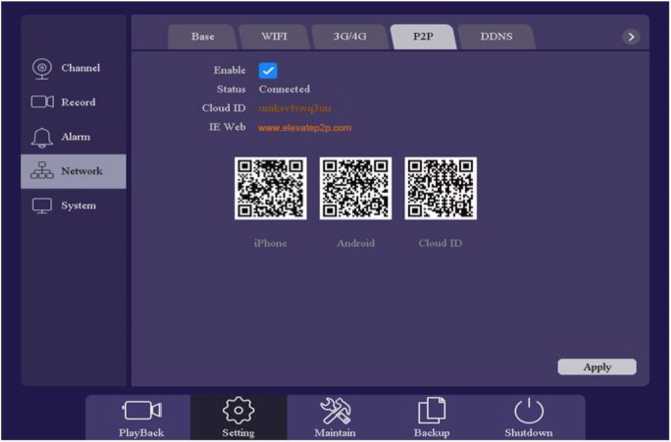Open the 3G/4G tab

[351, 37]
